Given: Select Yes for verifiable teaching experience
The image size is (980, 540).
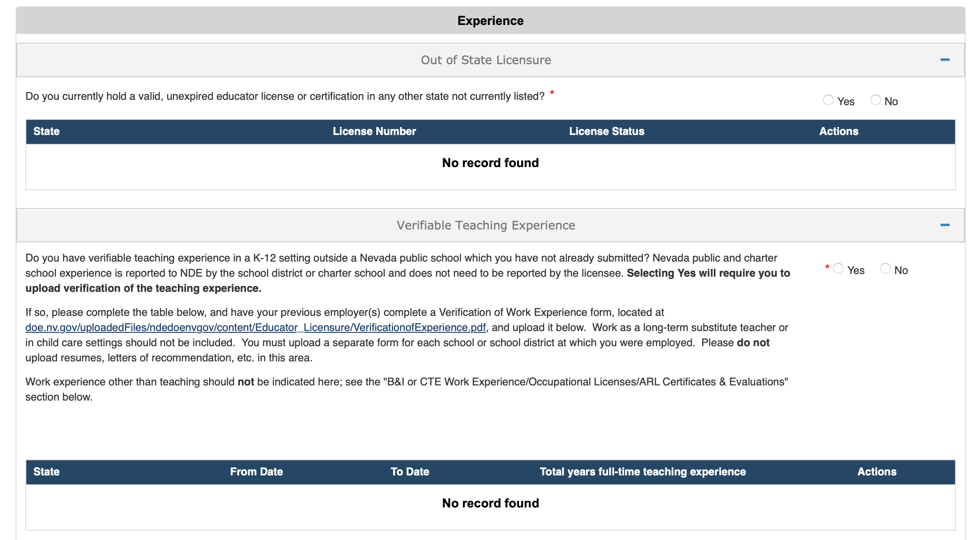Looking at the screenshot, I should [838, 269].
